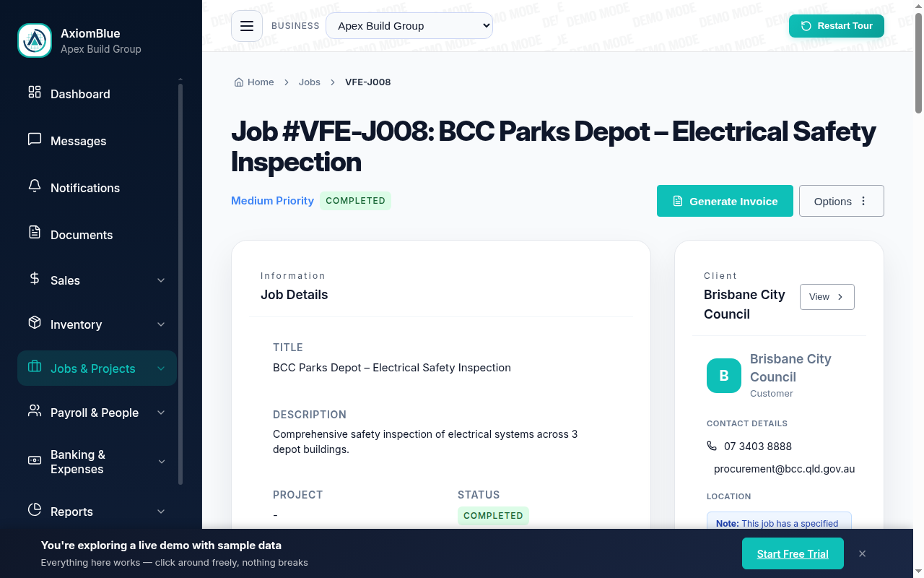Click the Brisbane City Council avatar B
The image size is (924, 578).
[x=724, y=376]
